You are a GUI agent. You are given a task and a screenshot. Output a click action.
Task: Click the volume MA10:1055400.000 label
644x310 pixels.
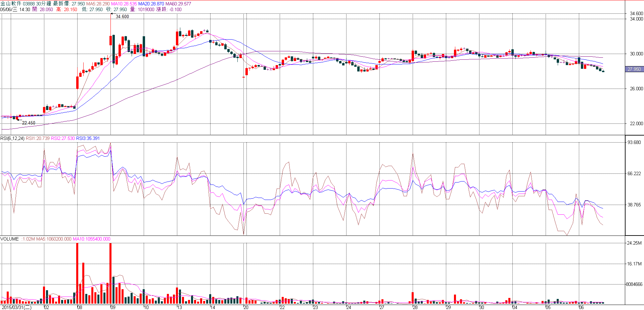tap(91, 239)
